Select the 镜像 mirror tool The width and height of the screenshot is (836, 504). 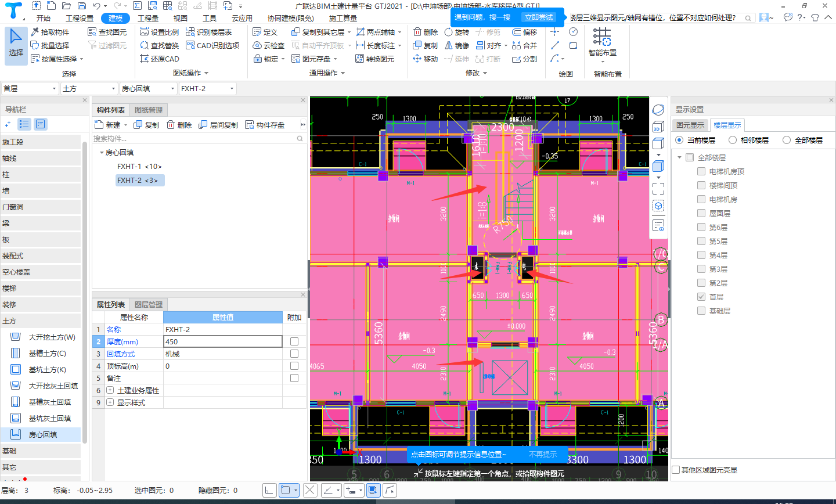click(456, 45)
